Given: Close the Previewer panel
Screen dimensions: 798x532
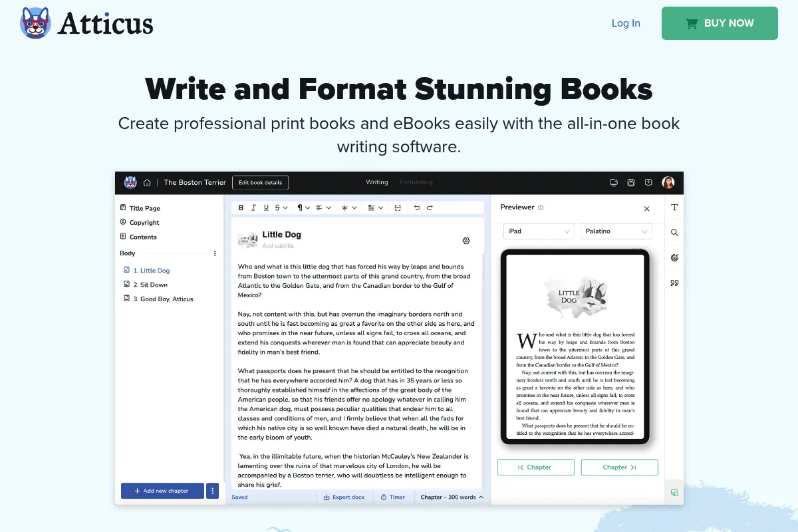Looking at the screenshot, I should pyautogui.click(x=646, y=208).
